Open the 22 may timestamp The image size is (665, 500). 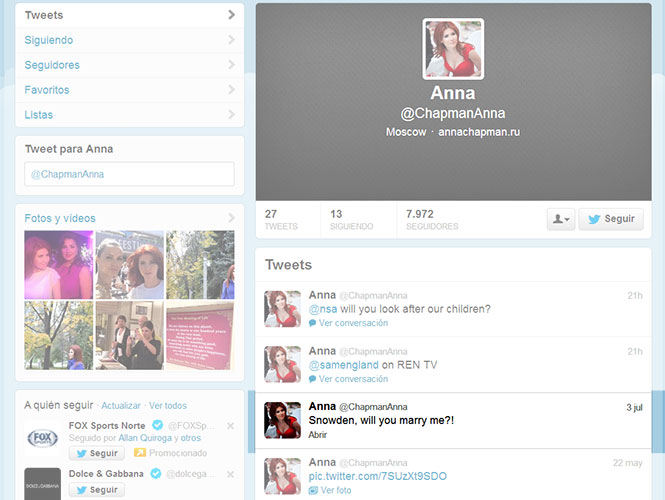[x=628, y=463]
